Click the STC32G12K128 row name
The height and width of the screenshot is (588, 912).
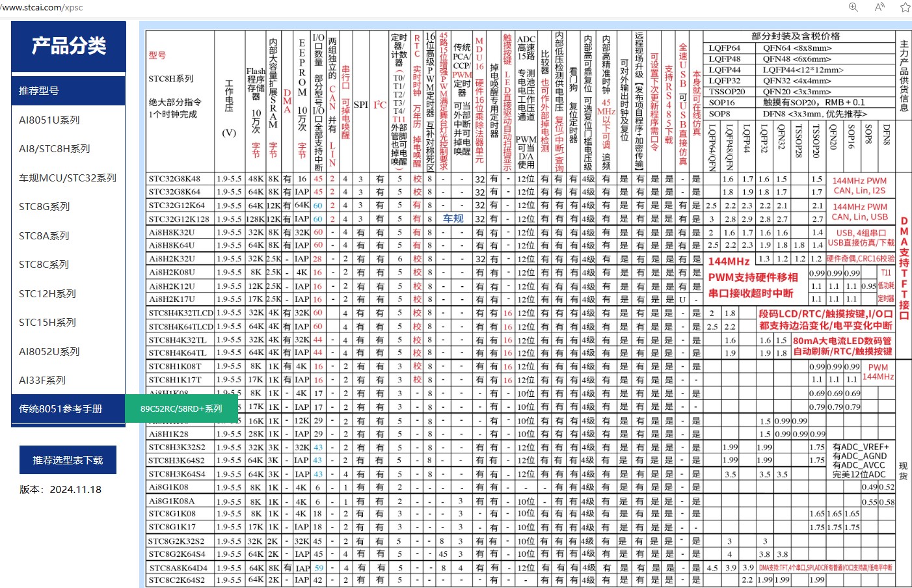[x=179, y=219]
